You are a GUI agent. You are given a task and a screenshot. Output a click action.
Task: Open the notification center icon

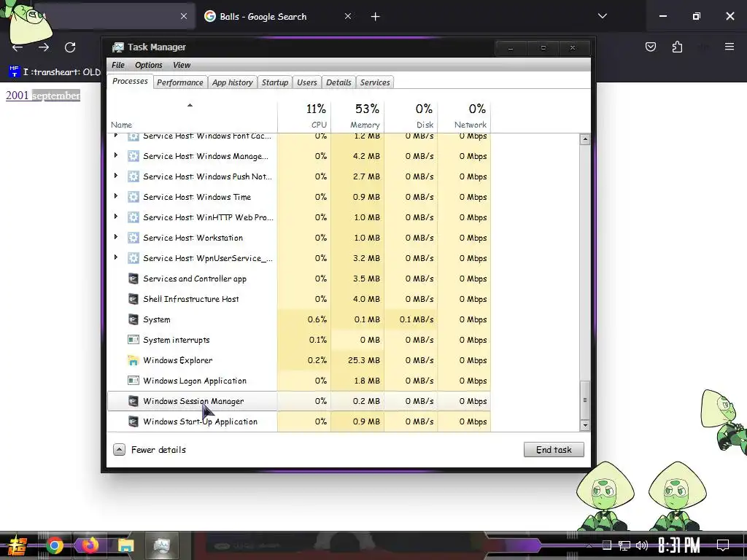[723, 545]
